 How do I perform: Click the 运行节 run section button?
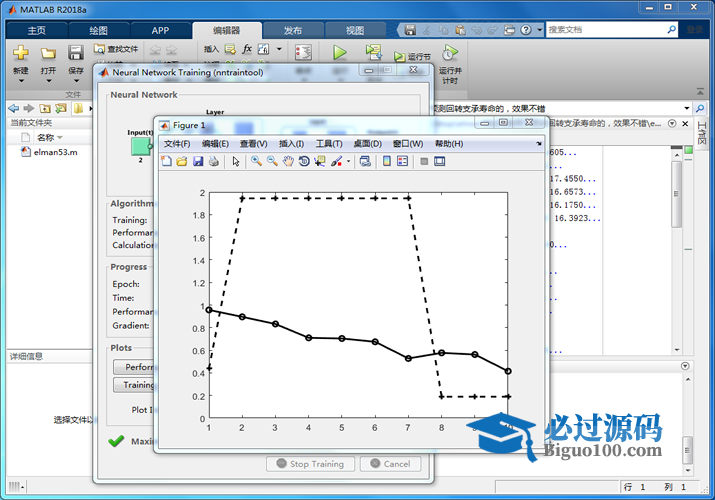coord(412,57)
